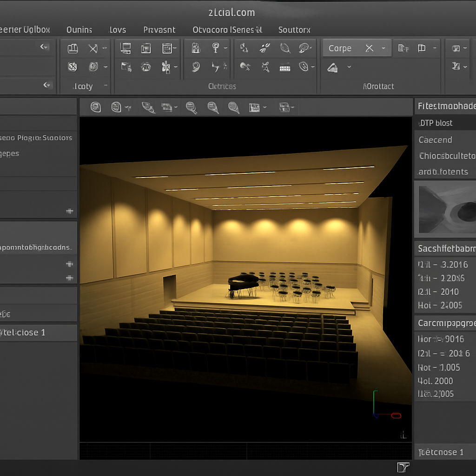Select the camera icon in the viewport toolbar
Image resolution: width=476 pixels, height=476 pixels.
click(95, 107)
